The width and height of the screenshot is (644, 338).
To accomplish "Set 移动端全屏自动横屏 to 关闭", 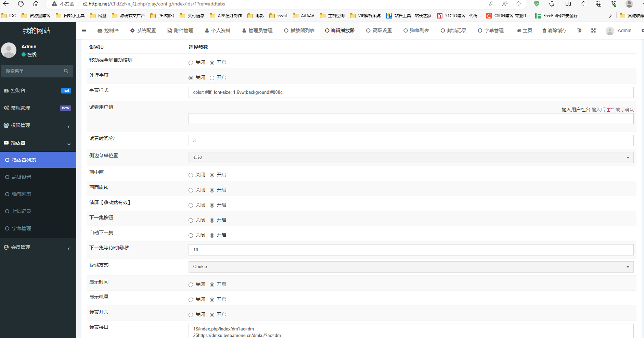I will (x=191, y=63).
